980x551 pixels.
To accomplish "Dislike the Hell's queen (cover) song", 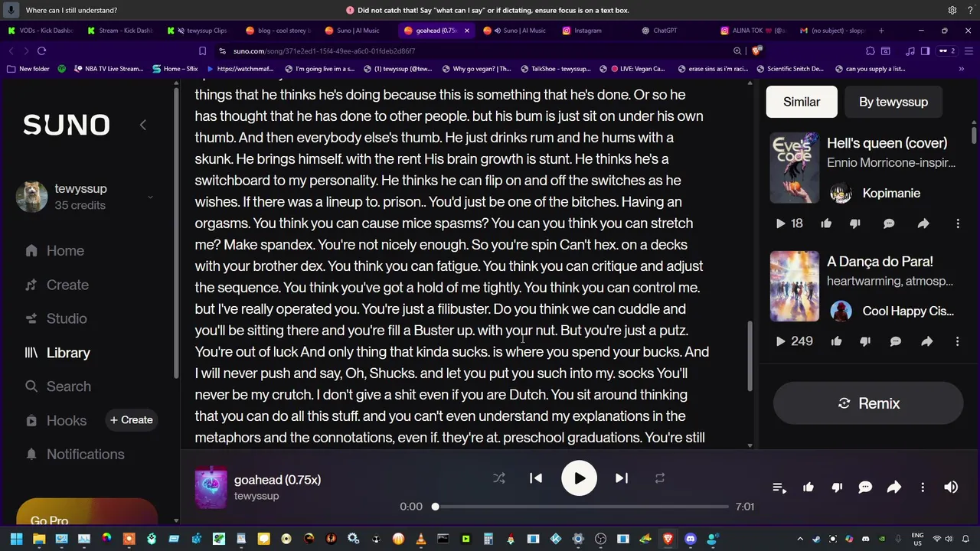I will click(855, 223).
